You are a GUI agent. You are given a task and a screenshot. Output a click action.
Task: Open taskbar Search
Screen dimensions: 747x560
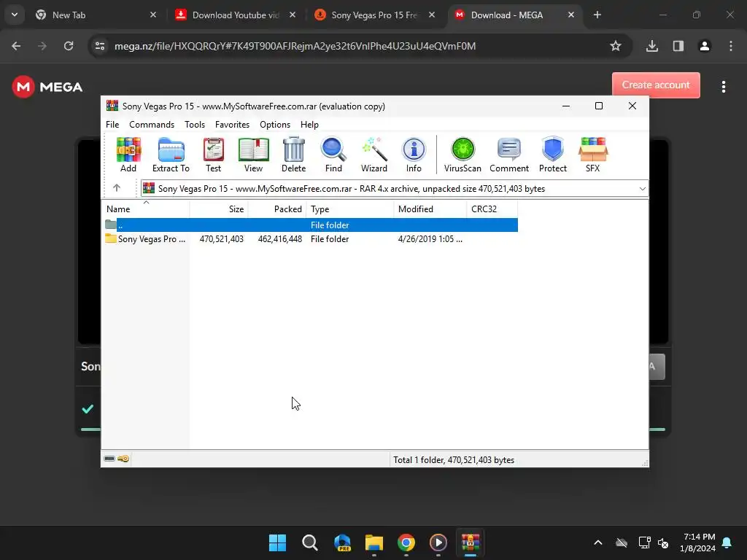[309, 542]
